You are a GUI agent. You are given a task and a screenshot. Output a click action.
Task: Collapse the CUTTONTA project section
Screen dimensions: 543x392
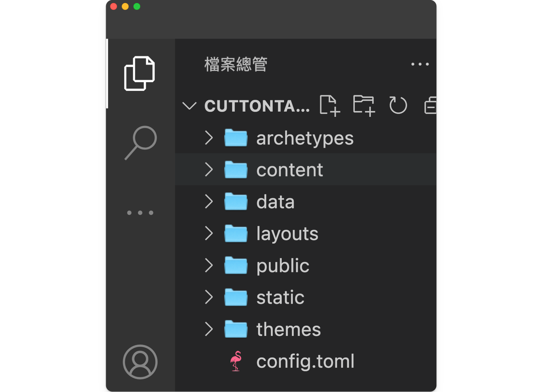(x=189, y=106)
